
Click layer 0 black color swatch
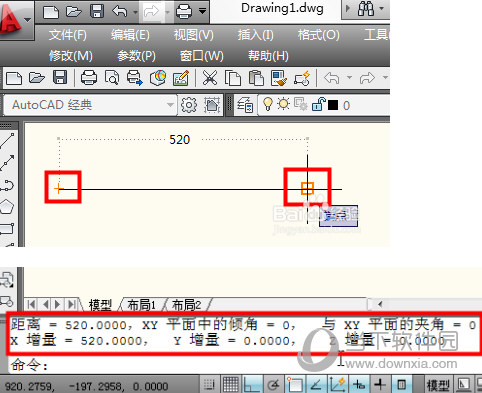point(333,105)
